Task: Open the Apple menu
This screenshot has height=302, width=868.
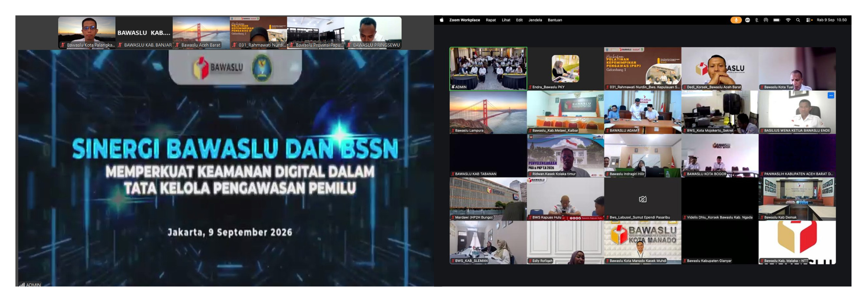Action: coord(441,20)
